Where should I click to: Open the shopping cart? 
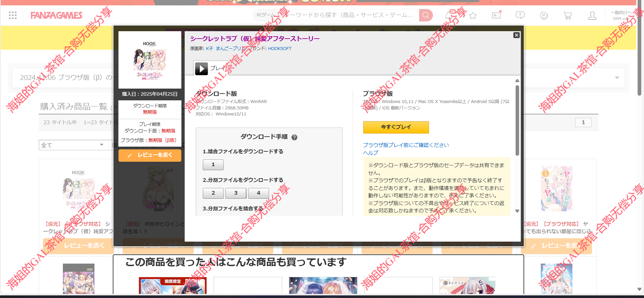point(568,15)
